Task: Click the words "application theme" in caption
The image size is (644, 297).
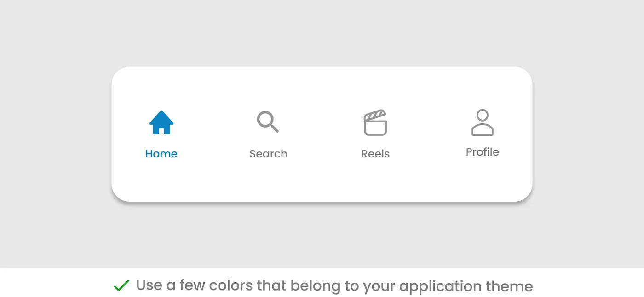Action: pyautogui.click(x=466, y=286)
